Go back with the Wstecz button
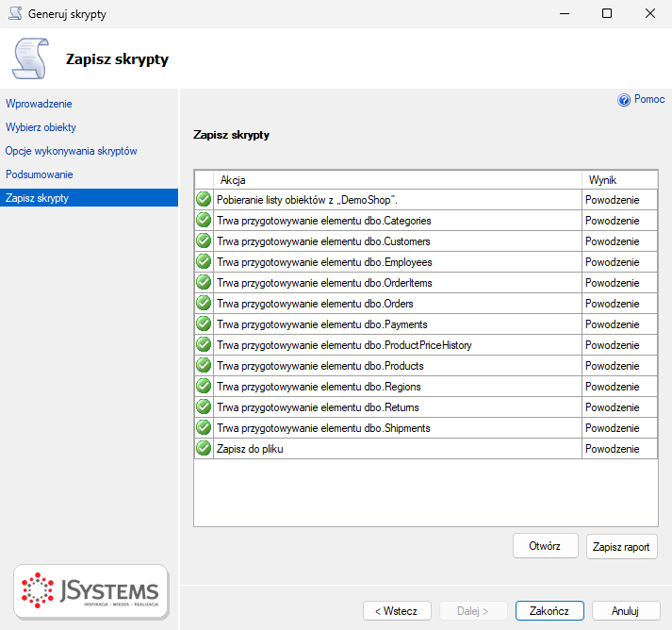This screenshot has width=672, height=630. pyautogui.click(x=397, y=611)
